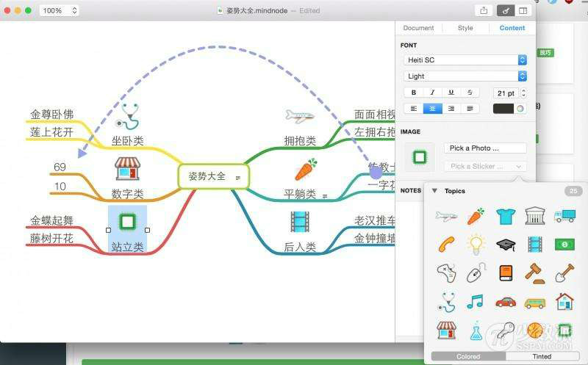Open the color wheel picker button
The width and height of the screenshot is (588, 365).
520,108
